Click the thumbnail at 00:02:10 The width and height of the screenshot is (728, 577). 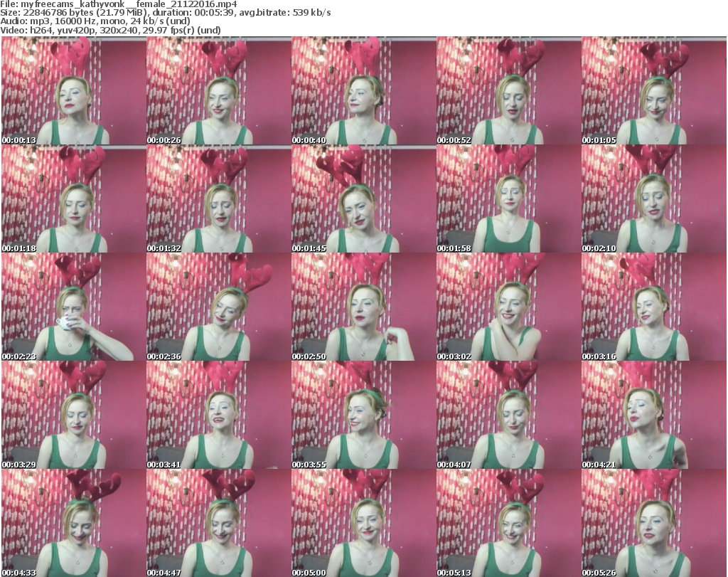coord(653,199)
